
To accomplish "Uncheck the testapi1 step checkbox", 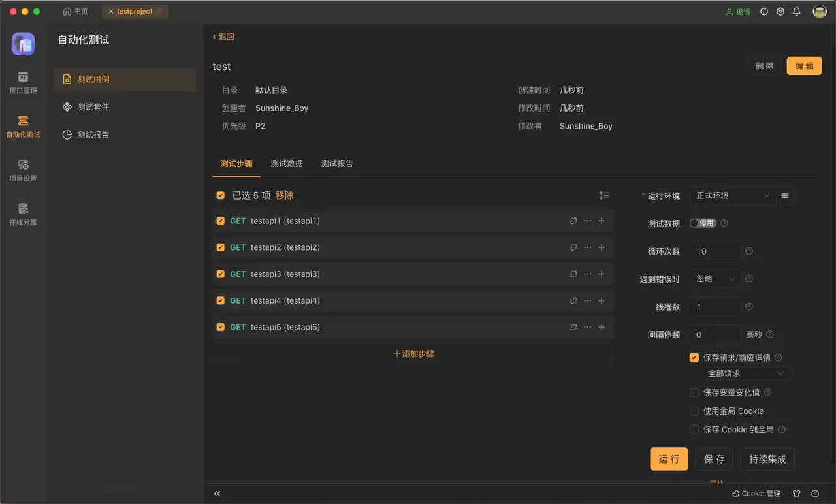I will click(221, 221).
